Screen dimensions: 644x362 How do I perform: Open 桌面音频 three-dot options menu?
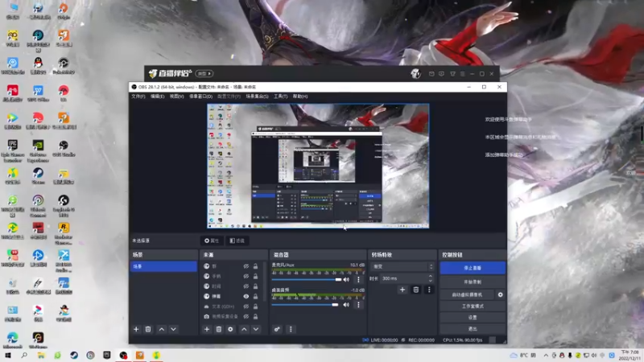[358, 305]
